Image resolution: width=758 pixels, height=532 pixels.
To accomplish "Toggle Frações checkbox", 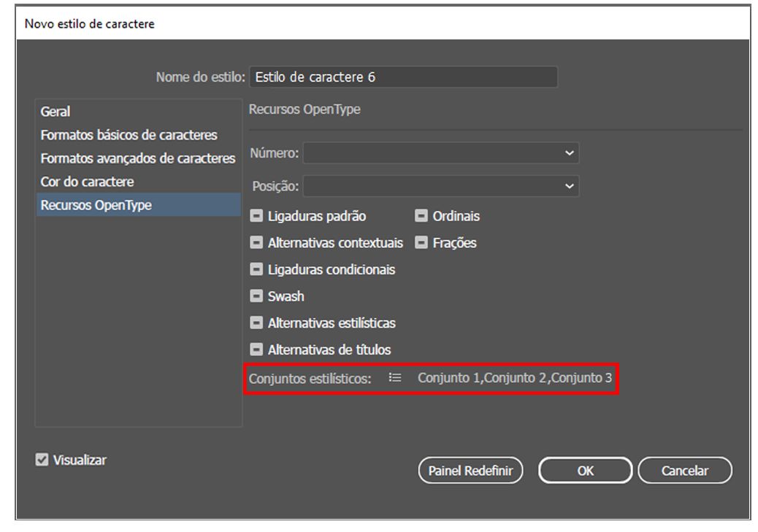I will [421, 242].
